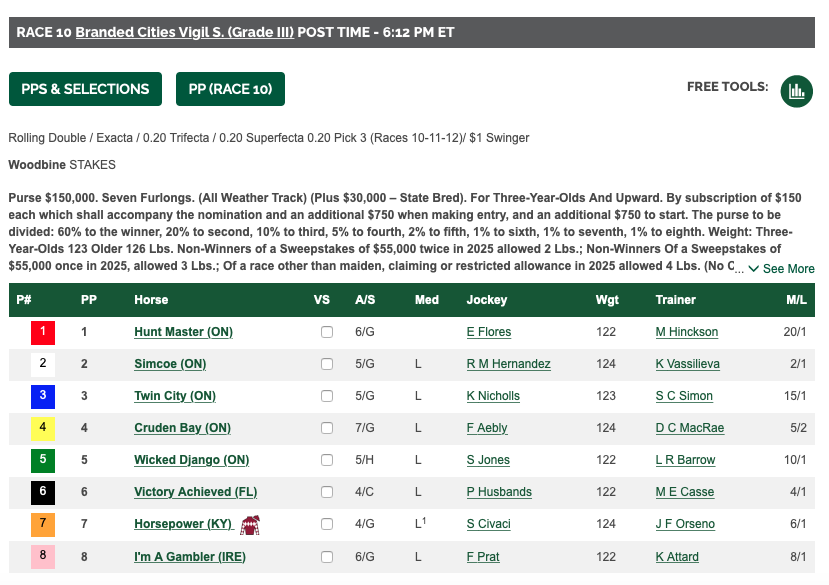Click the pink number 8 program badge
This screenshot has width=829, height=585.
click(43, 556)
